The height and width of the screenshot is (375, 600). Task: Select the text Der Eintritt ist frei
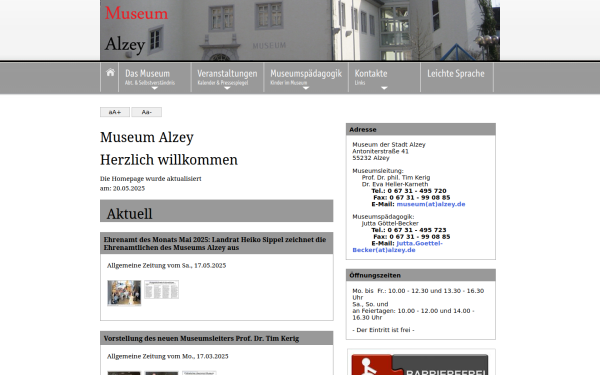point(383,330)
